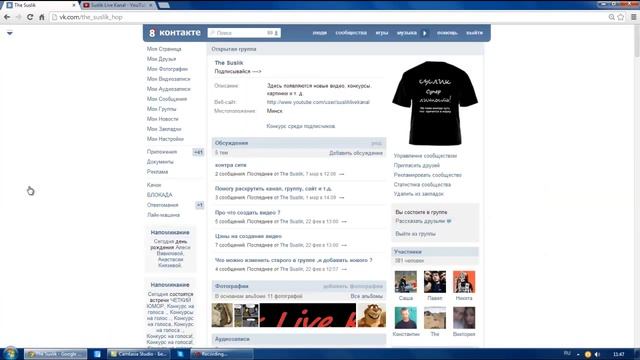The height and width of the screenshot is (360, 640).
Task: Open помощь in the VK header
Action: [x=447, y=33]
